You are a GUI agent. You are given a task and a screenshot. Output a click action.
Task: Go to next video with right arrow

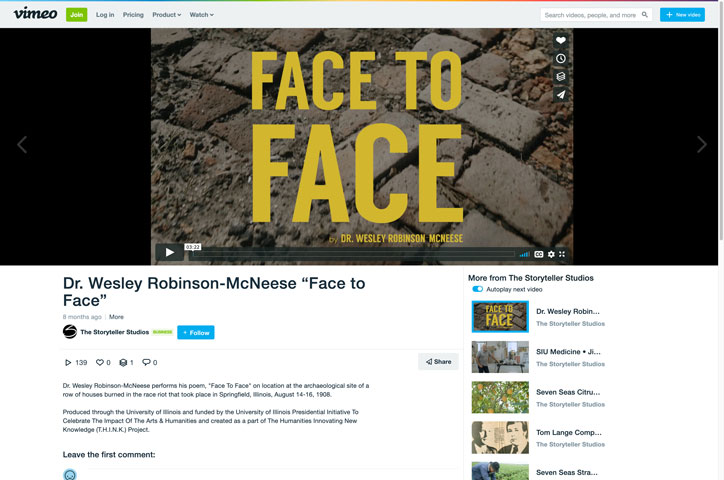click(x=702, y=144)
